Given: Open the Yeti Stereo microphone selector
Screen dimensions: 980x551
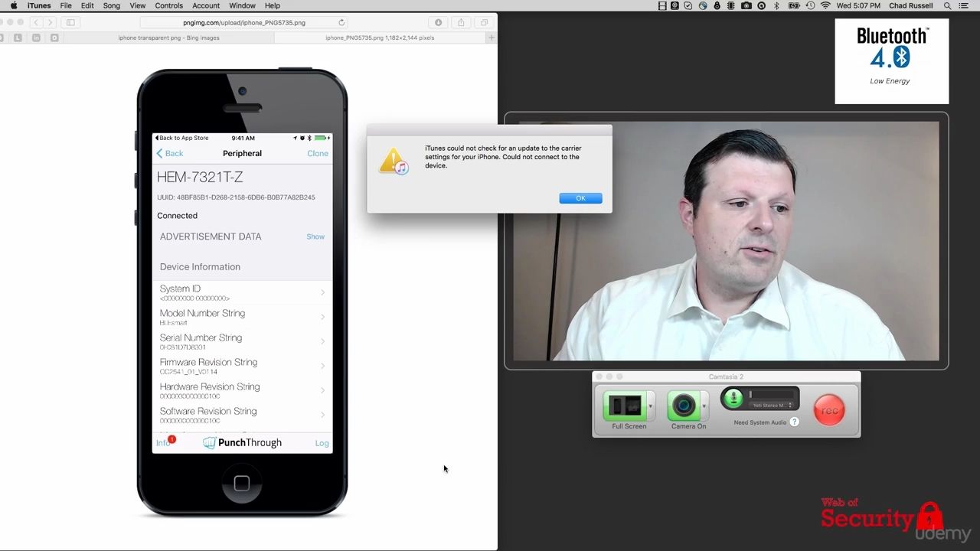Looking at the screenshot, I should tap(771, 406).
